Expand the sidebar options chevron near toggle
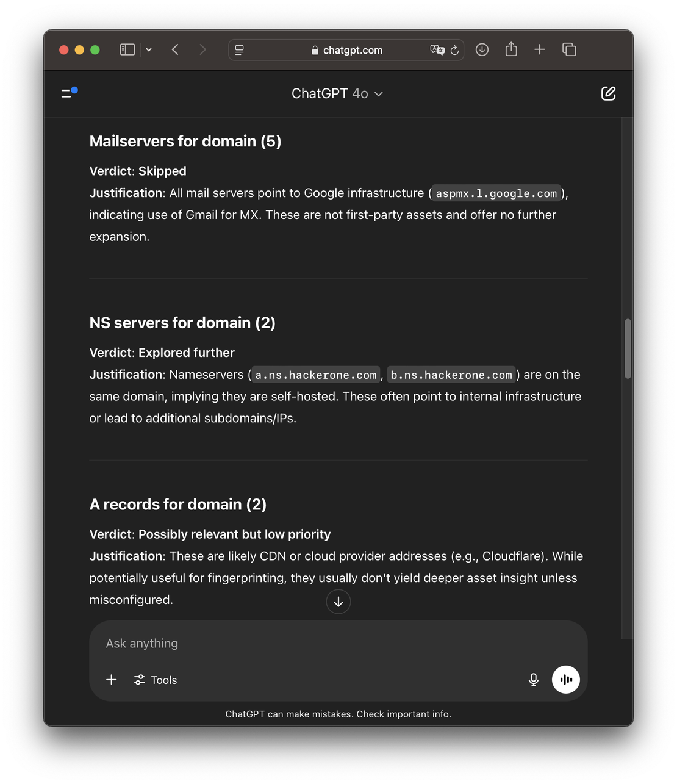677x784 pixels. 149,49
